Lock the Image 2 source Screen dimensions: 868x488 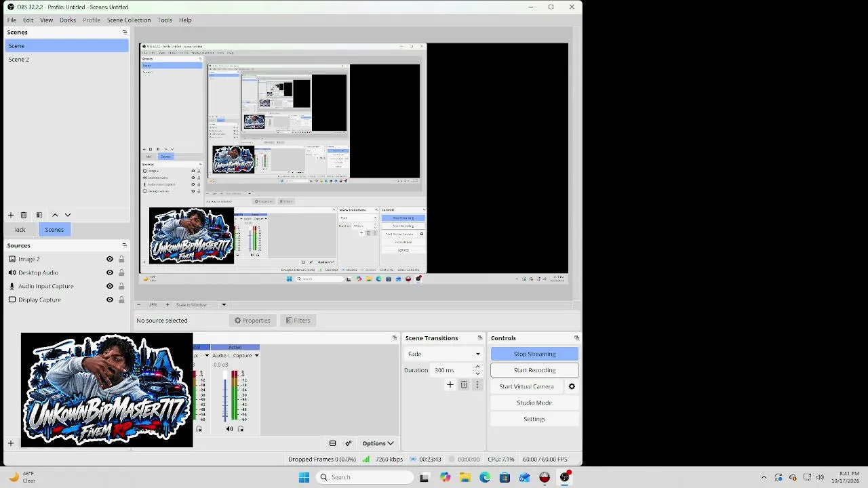pos(121,259)
